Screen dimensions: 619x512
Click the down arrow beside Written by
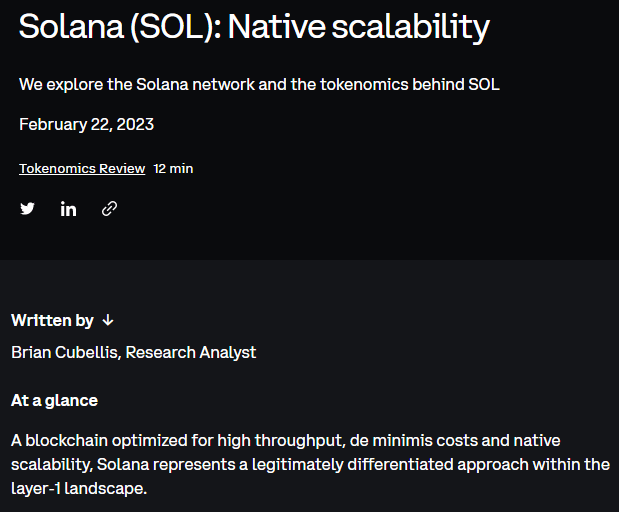(108, 320)
